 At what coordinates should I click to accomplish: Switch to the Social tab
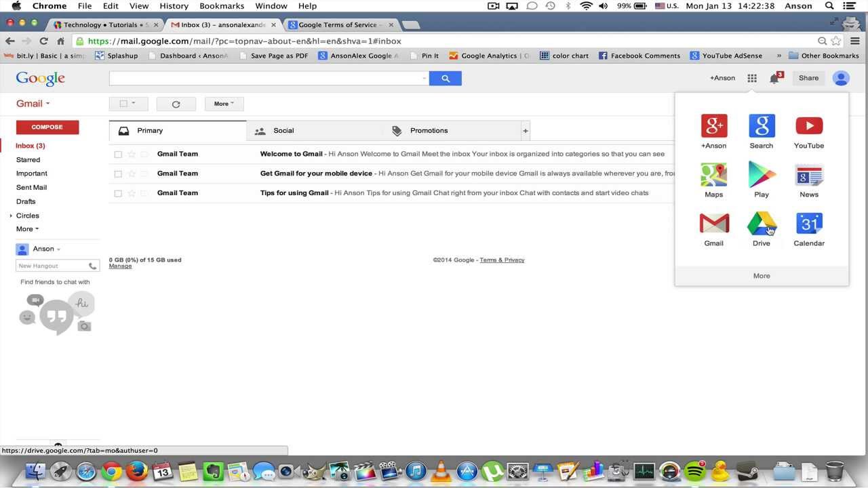pyautogui.click(x=314, y=131)
